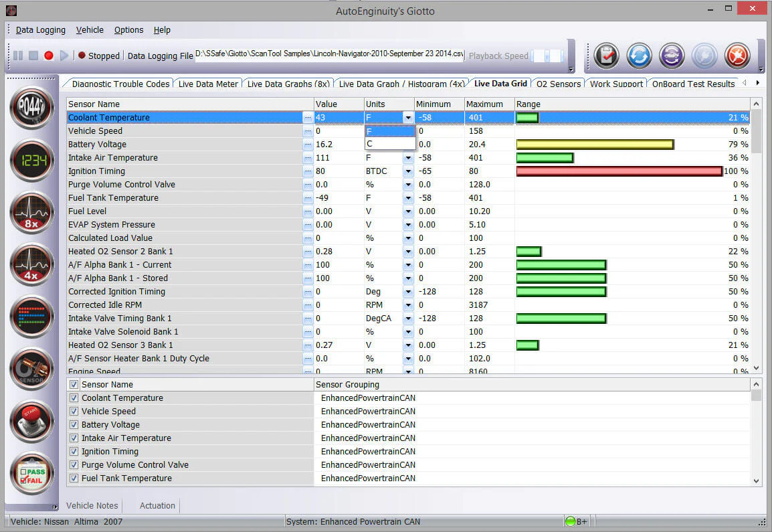
Task: Click the stop data logging button
Action: [x=33, y=56]
